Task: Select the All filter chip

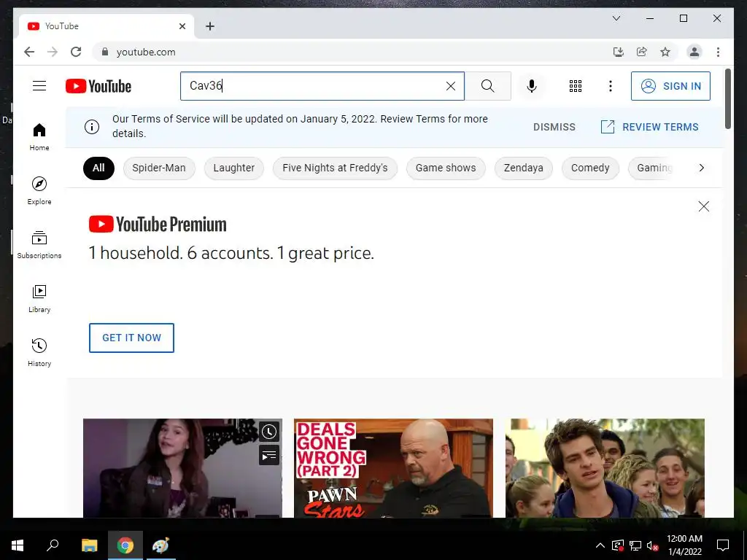Action: (98, 168)
